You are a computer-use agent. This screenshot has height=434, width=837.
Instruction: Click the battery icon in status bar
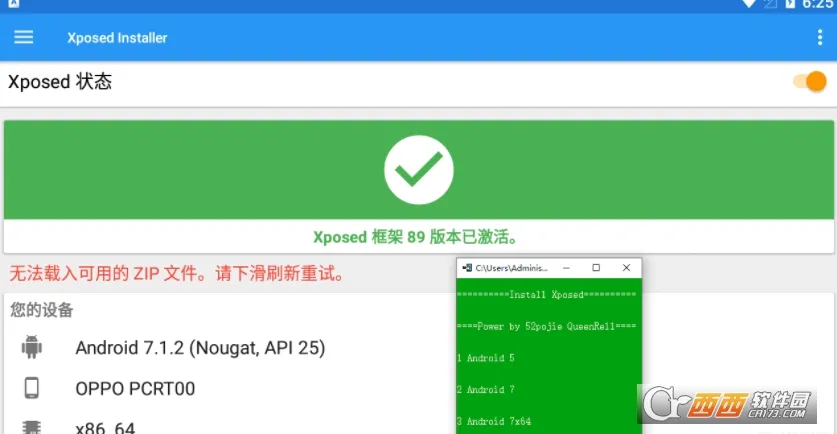tap(790, 4)
